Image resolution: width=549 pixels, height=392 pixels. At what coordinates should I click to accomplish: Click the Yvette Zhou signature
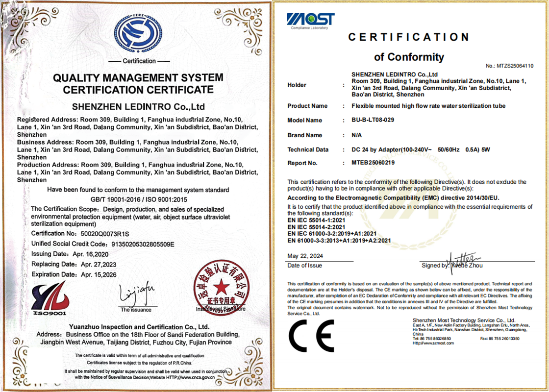(x=461, y=261)
